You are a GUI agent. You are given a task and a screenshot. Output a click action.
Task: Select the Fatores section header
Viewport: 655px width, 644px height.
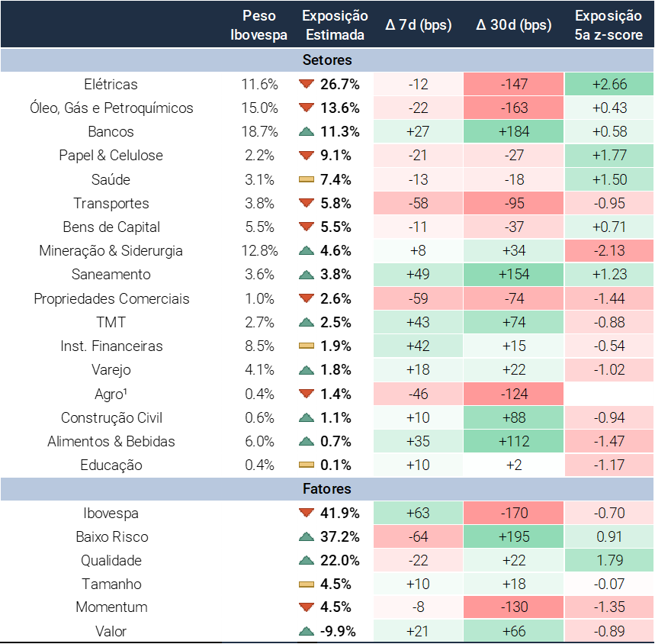pyautogui.click(x=327, y=488)
